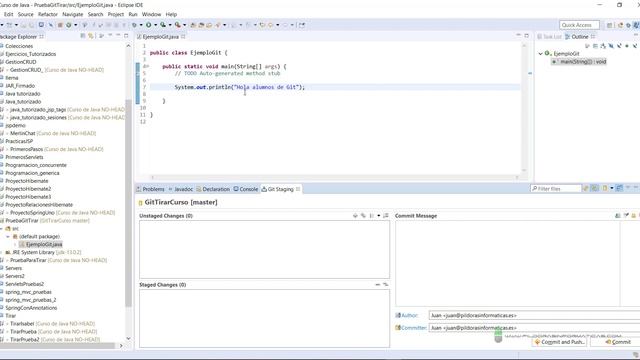Switch to the Task List tab
640x360 pixels.
[x=549, y=36]
